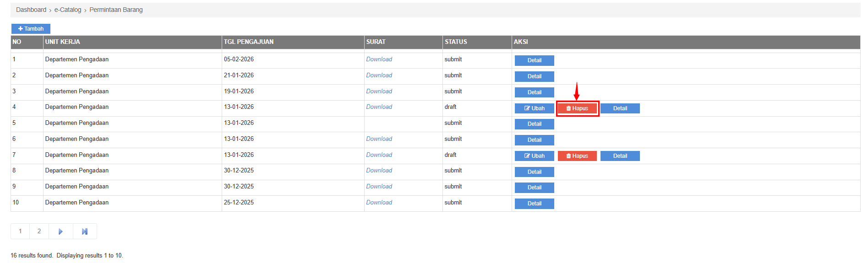Download surat for 21-01-2026 request
This screenshot has height=263, width=868.
pyautogui.click(x=379, y=75)
